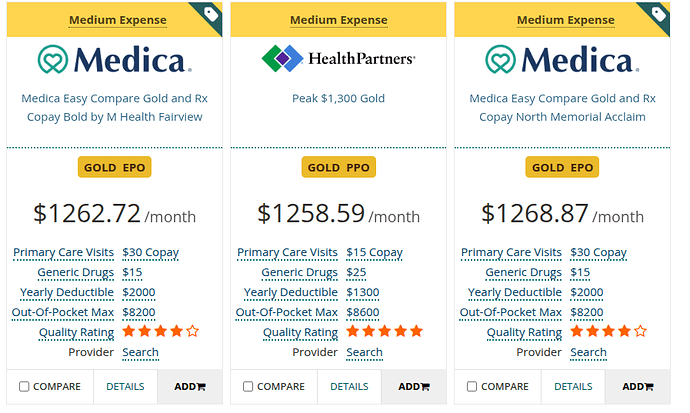
Task: Click Medica logo on North Memorial plan
Action: [x=562, y=60]
